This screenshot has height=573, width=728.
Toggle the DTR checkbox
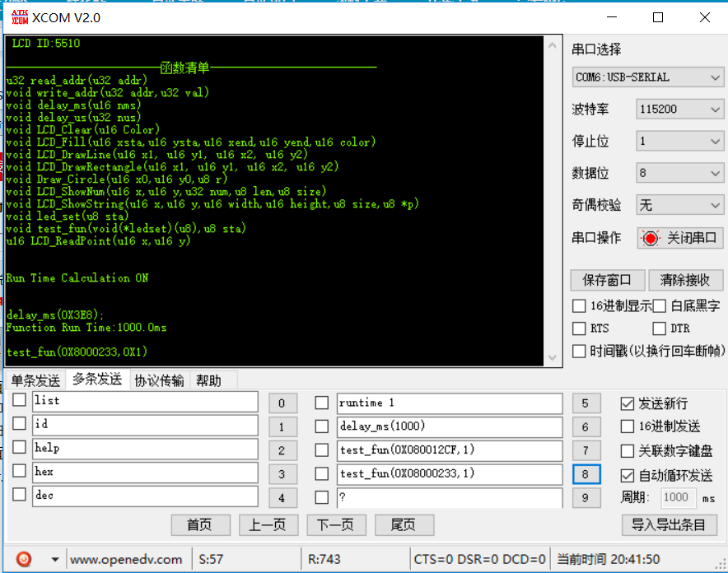660,328
